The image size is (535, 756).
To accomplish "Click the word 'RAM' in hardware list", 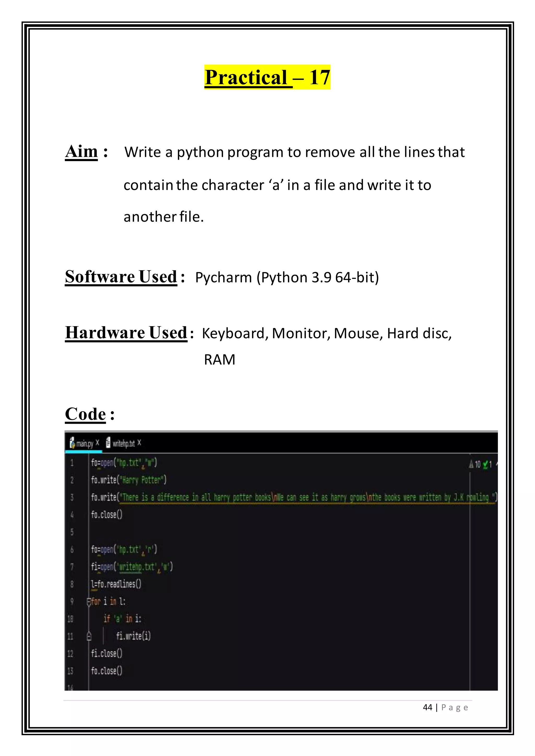I will click(x=220, y=359).
